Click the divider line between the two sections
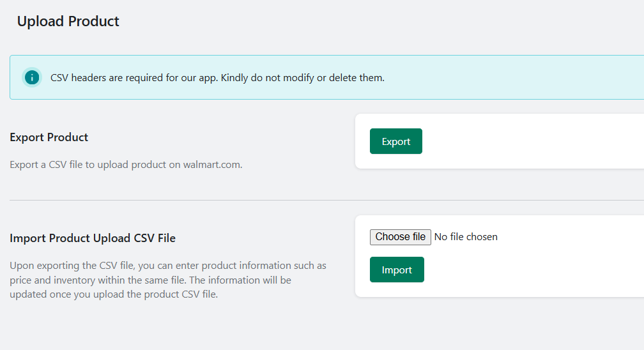The height and width of the screenshot is (350, 644). 326,200
